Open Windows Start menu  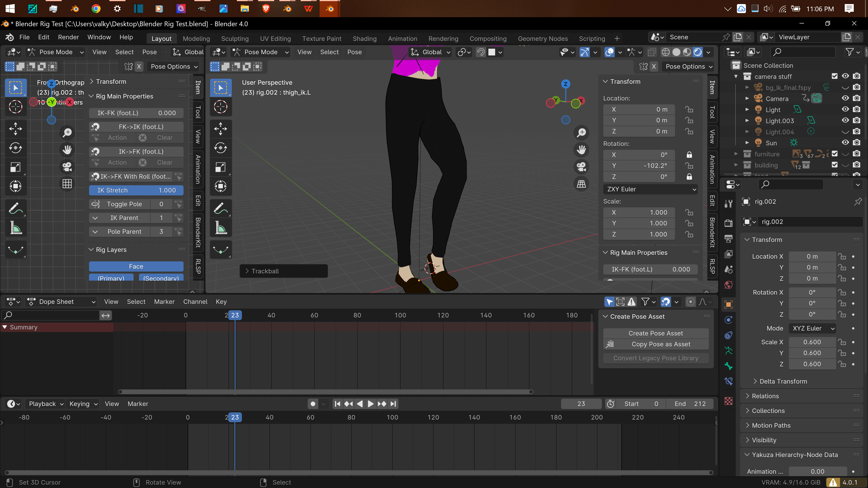tap(10, 8)
